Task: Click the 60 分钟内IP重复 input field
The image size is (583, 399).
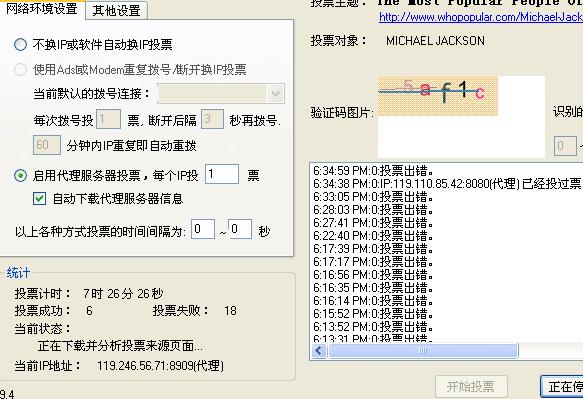Action: 47,145
